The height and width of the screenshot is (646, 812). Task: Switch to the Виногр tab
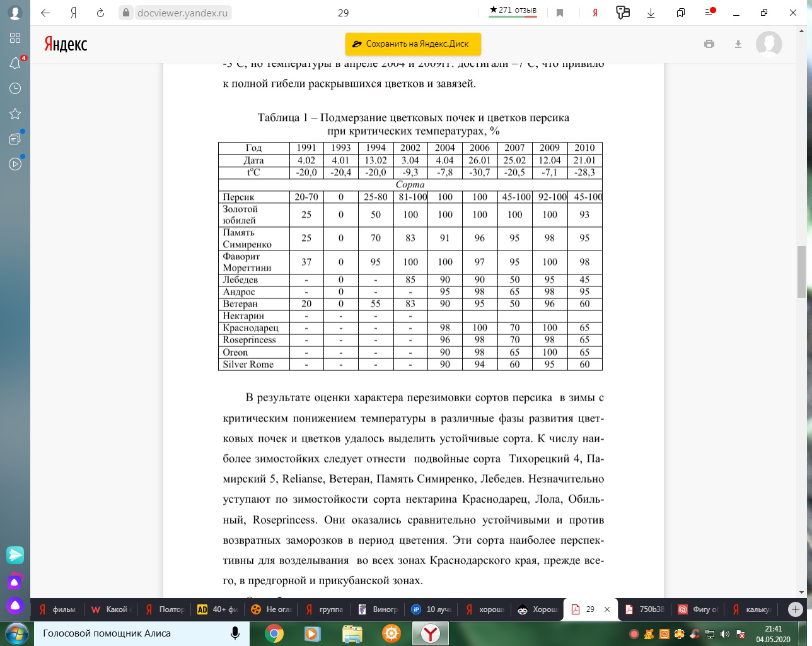click(x=378, y=609)
